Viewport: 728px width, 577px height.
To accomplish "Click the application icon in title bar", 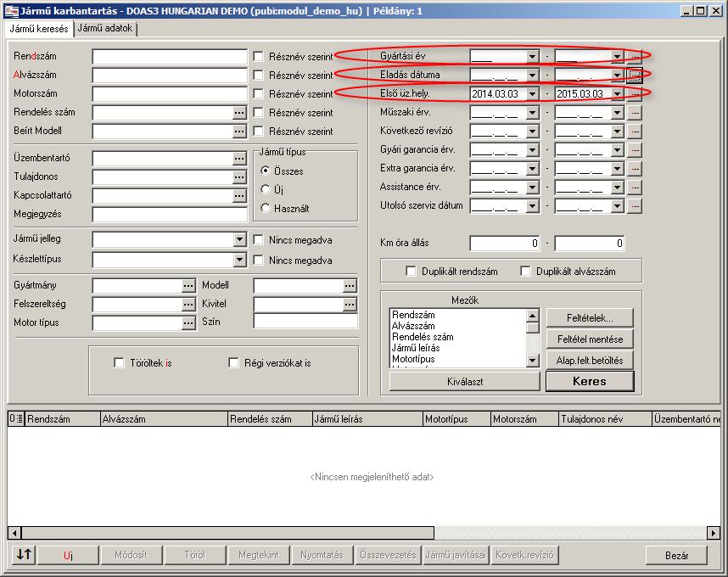I will click(x=11, y=11).
